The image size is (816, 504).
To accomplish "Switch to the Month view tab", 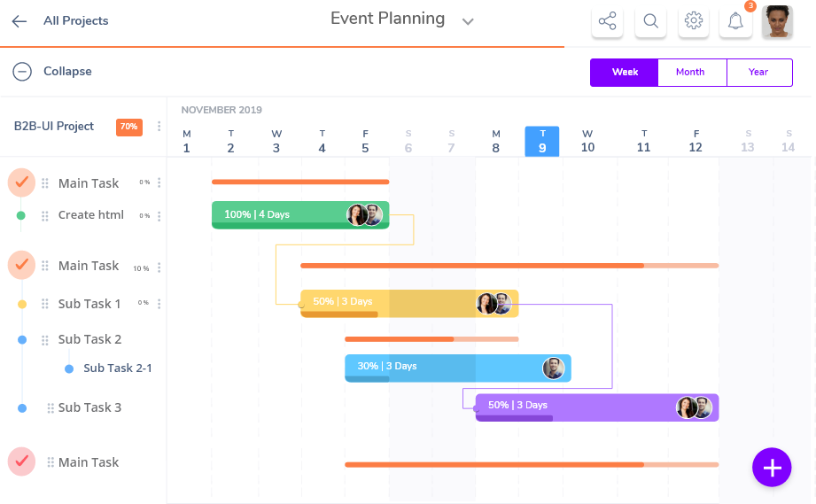I will [692, 73].
